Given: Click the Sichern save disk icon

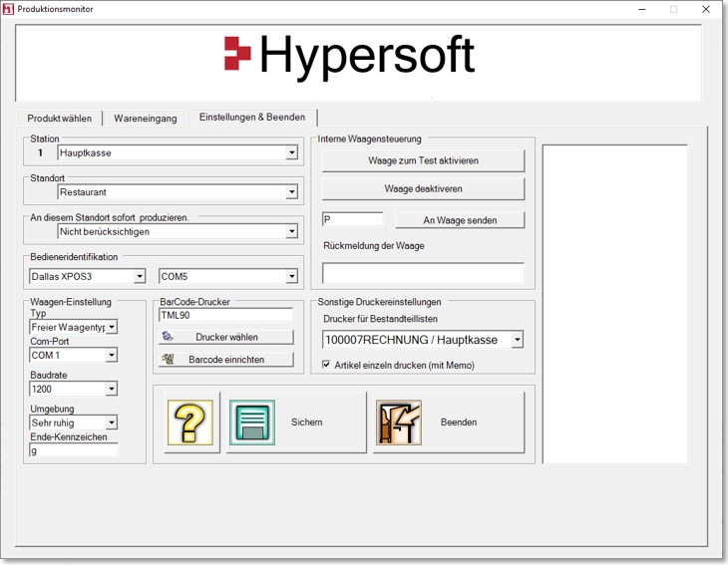Looking at the screenshot, I should [252, 423].
